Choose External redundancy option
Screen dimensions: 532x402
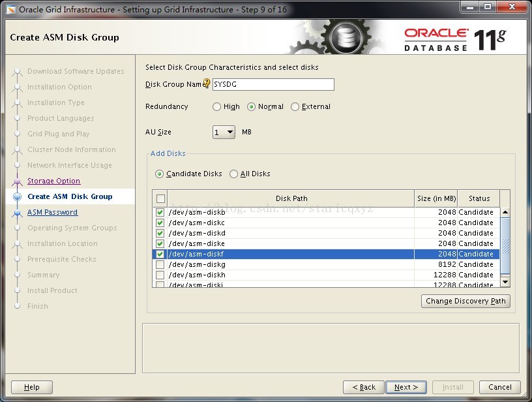coord(295,107)
